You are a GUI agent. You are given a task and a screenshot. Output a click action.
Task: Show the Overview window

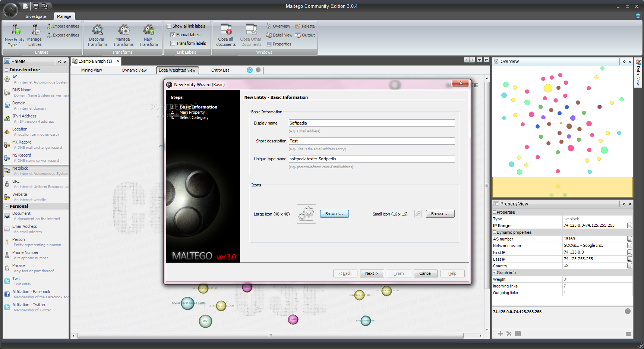click(278, 26)
